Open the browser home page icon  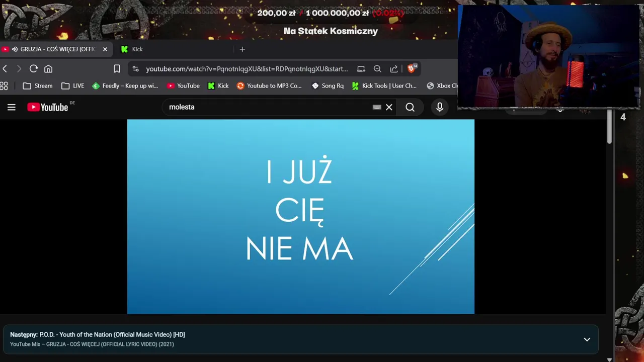coord(48,69)
